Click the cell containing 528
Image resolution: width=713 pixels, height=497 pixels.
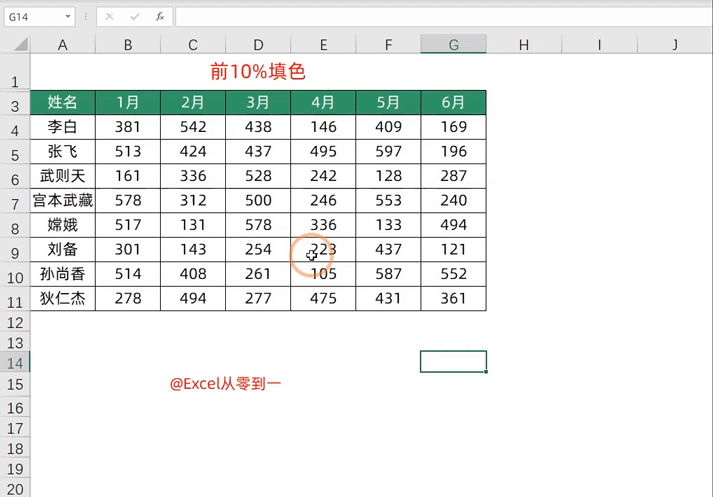pyautogui.click(x=258, y=176)
